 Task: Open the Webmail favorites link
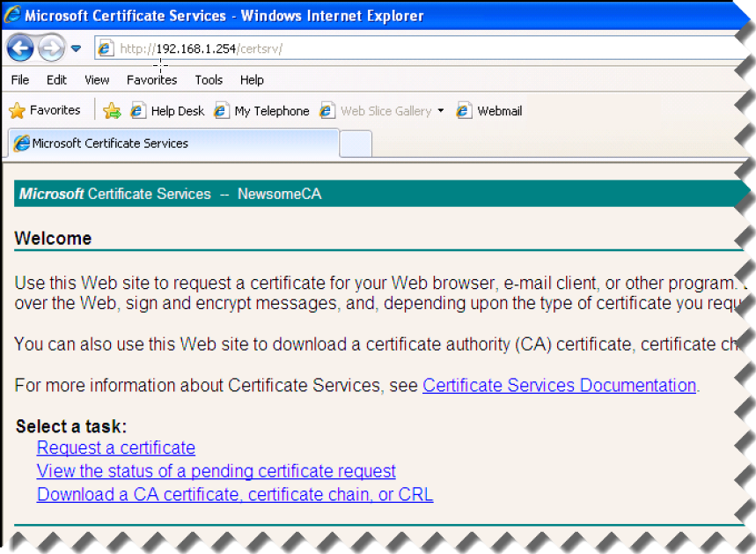[489, 111]
